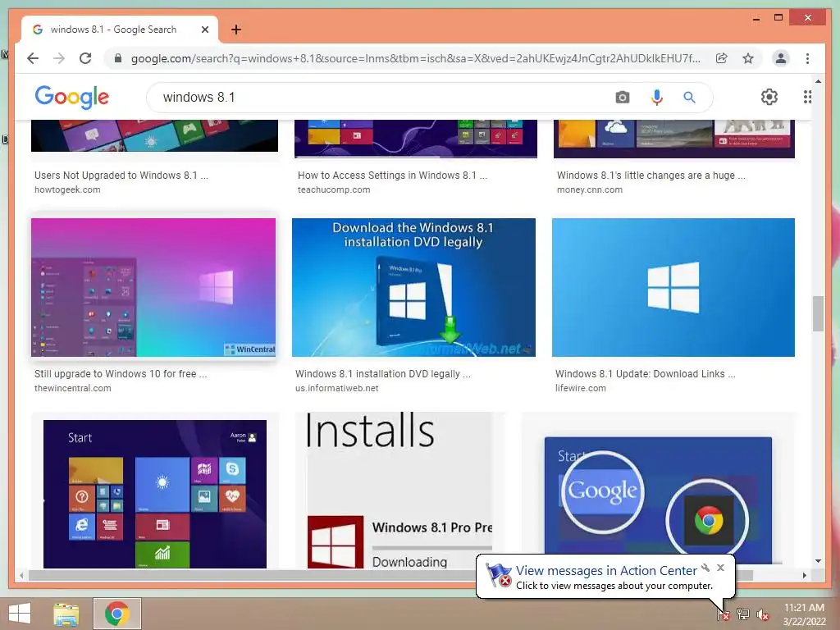This screenshot has width=840, height=630.
Task: Click the horizontal scroll left arrow
Action: coord(21,575)
